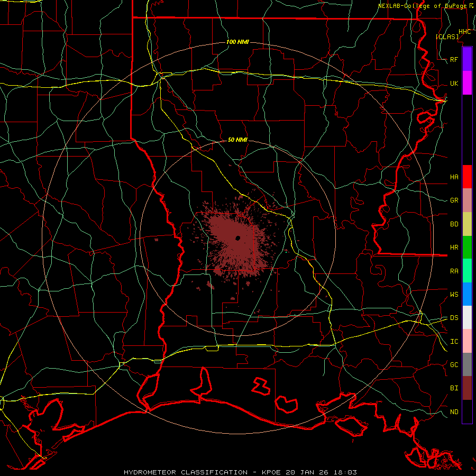The image size is (476, 476).
Task: Select the blue WS legend swatch
Action: (467, 294)
